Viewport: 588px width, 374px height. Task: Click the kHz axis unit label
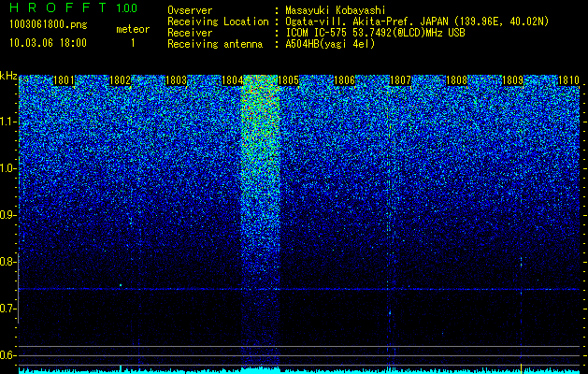[x=8, y=76]
